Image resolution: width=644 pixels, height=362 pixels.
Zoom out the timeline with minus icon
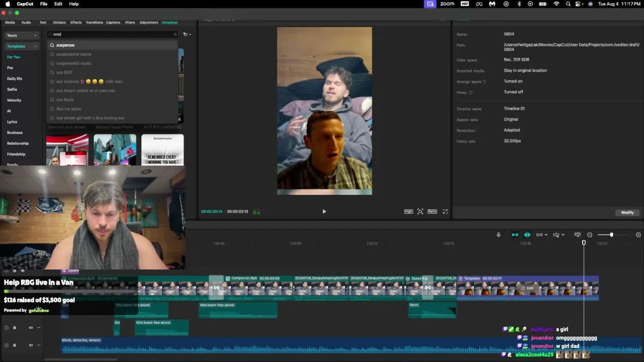point(590,235)
